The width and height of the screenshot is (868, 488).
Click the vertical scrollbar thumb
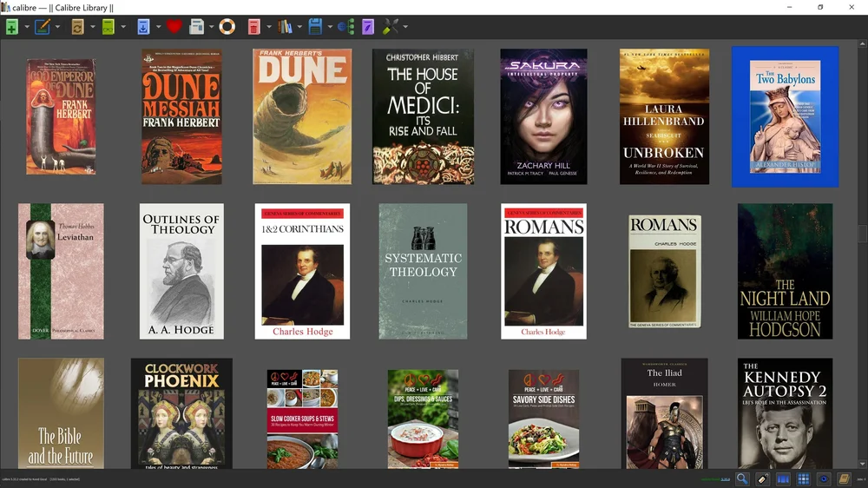point(863,234)
